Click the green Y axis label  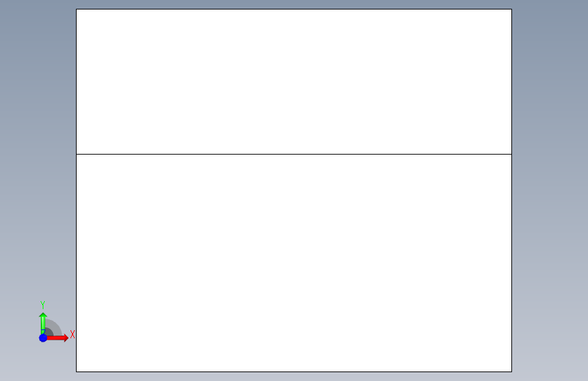click(43, 304)
